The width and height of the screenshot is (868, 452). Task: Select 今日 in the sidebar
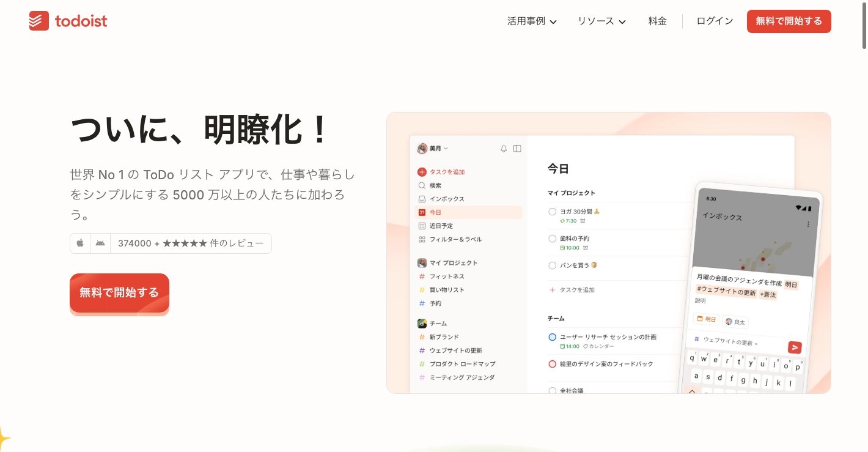pyautogui.click(x=436, y=212)
